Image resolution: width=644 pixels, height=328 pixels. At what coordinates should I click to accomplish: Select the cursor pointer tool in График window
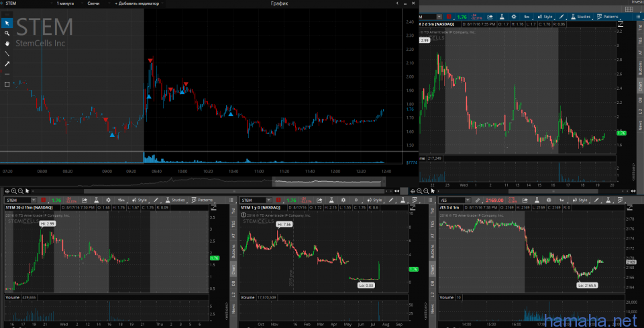[7, 23]
